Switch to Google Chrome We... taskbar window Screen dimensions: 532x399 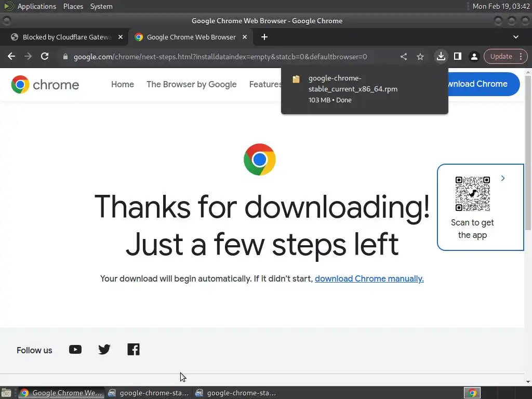click(61, 393)
